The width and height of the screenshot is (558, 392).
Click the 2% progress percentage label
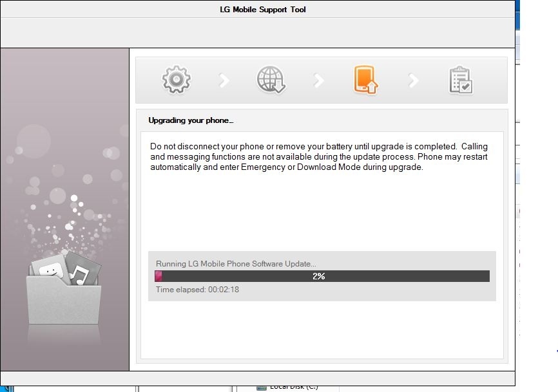pos(318,276)
